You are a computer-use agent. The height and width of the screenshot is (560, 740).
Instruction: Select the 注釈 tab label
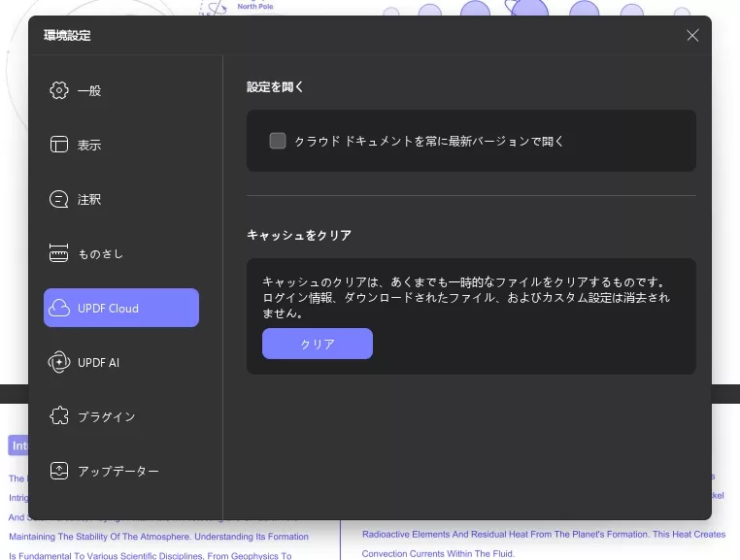pos(89,200)
